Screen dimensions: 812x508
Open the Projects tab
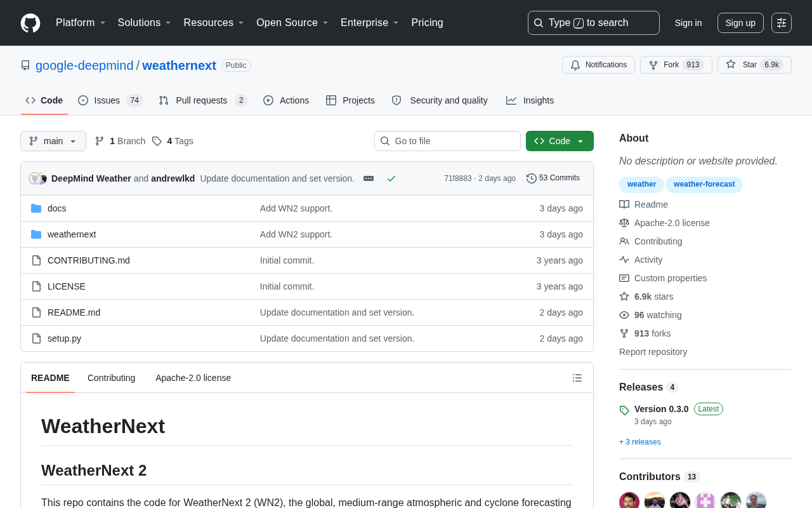(x=350, y=100)
